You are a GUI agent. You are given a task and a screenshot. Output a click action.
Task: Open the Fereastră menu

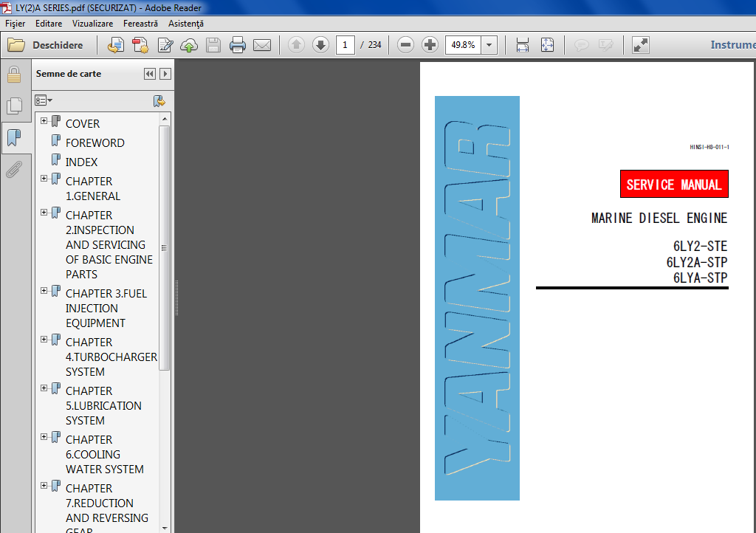(140, 24)
